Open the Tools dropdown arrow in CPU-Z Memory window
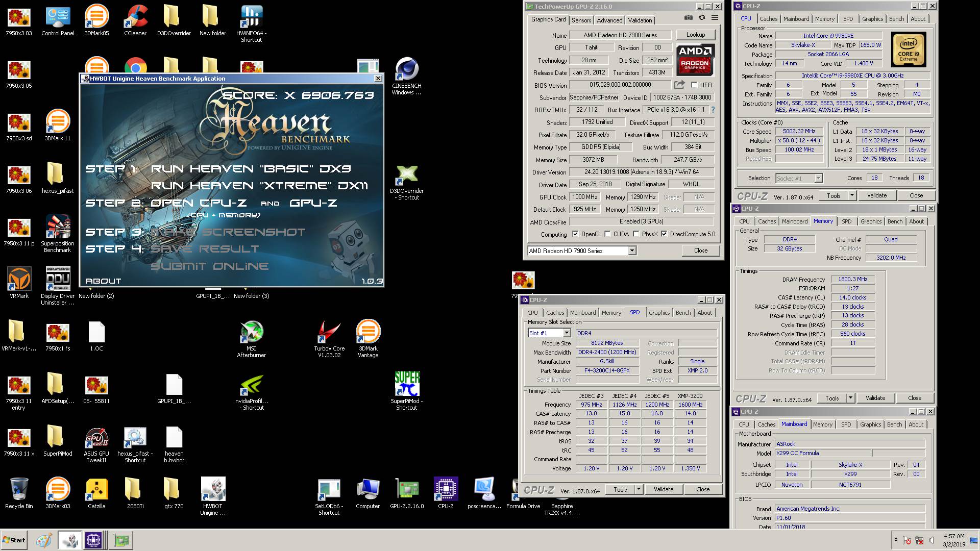The image size is (980, 551). point(850,398)
